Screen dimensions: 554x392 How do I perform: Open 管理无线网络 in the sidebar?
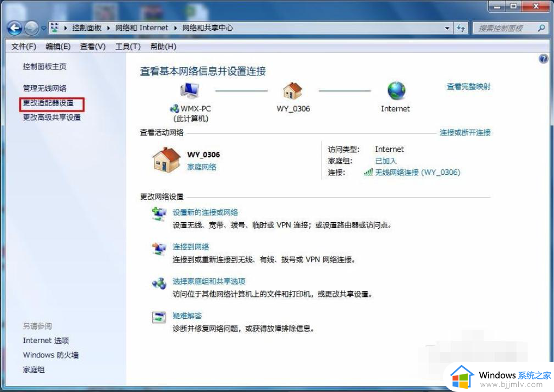pyautogui.click(x=45, y=88)
